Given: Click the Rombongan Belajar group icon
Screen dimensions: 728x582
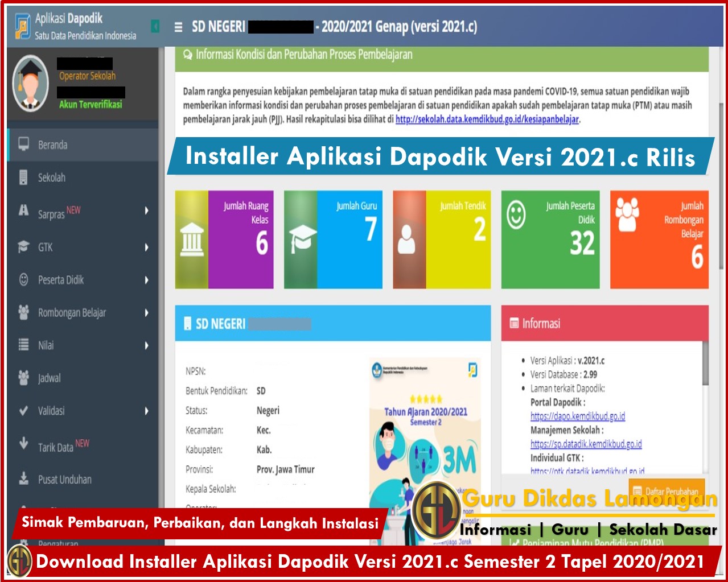Looking at the screenshot, I should 23,312.
